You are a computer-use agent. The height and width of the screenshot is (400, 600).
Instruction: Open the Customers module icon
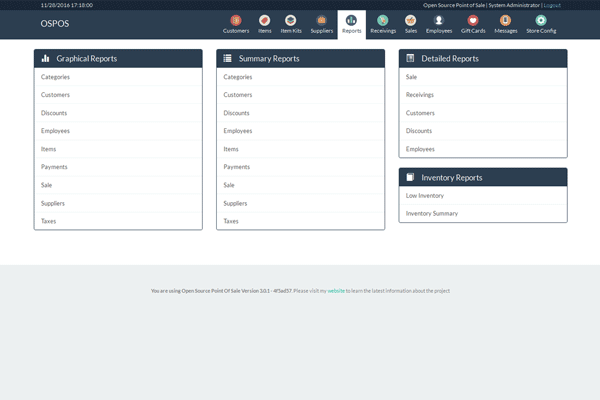pyautogui.click(x=236, y=20)
